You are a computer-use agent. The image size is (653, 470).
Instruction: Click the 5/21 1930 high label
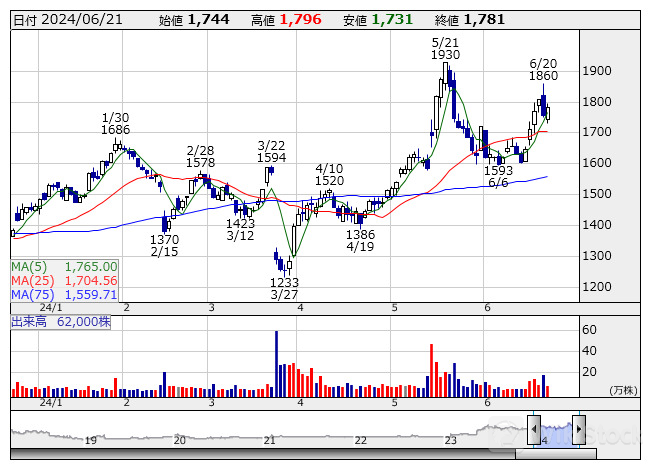[445, 48]
